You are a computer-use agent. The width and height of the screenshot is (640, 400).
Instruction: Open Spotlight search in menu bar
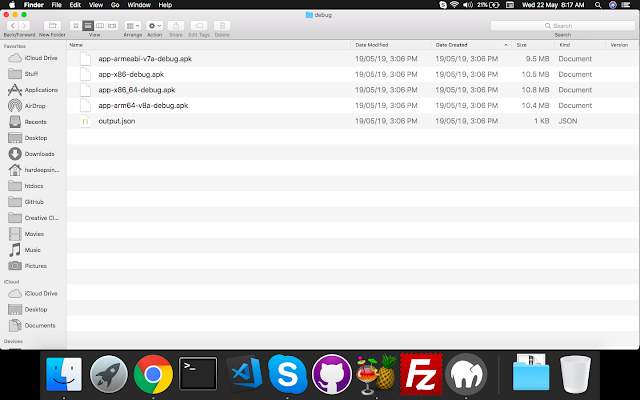point(598,5)
